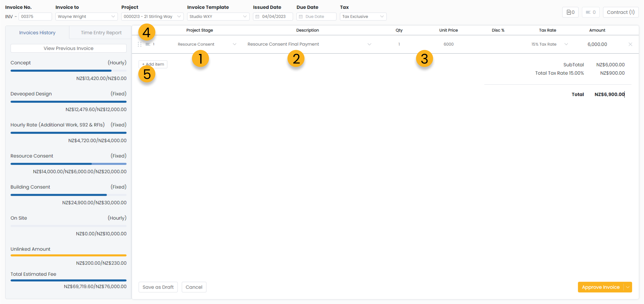
Task: Expand the Approve Invoice split arrow
Action: tap(627, 287)
